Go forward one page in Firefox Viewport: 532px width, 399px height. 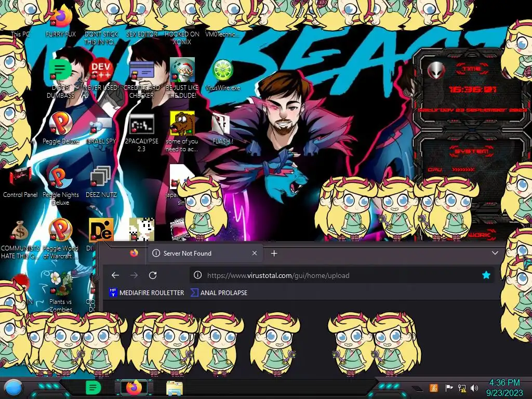pyautogui.click(x=134, y=275)
